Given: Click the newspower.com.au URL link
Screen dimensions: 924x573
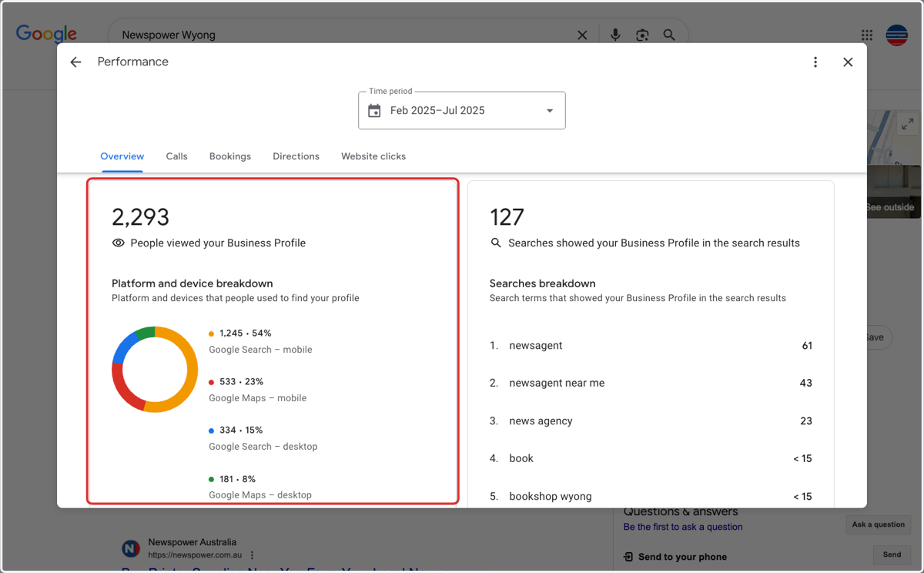Looking at the screenshot, I should coord(196,555).
